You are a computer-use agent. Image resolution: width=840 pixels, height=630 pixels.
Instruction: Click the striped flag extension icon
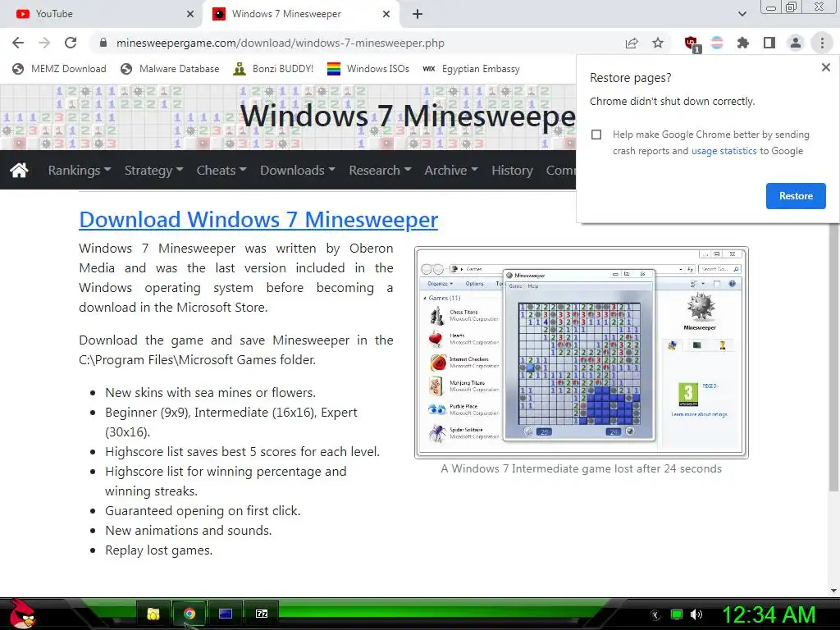pos(717,43)
